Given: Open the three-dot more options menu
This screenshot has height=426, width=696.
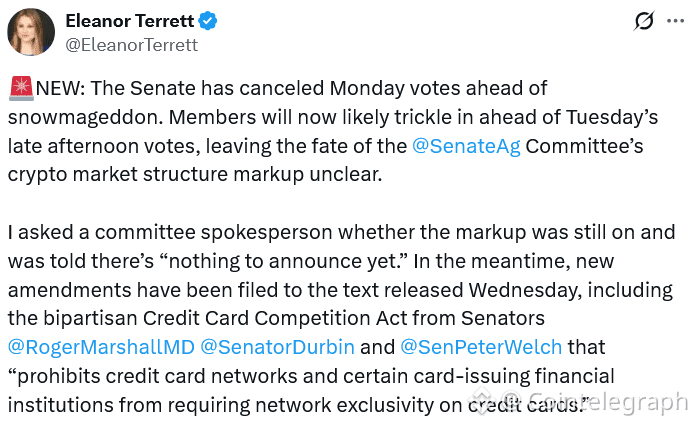Looking at the screenshot, I should click(x=677, y=21).
